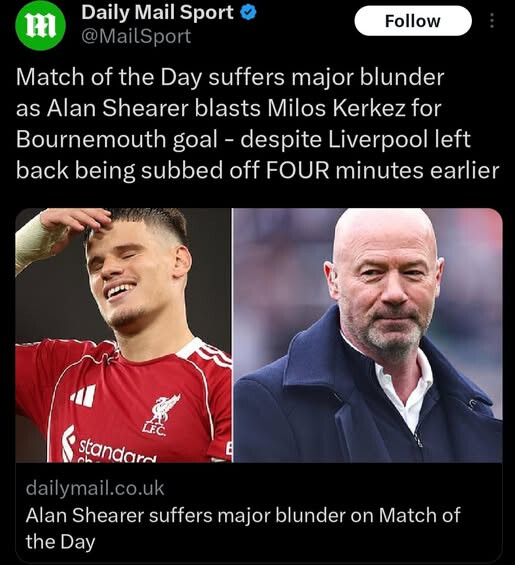
Task: Click the dailymail.co.uk domain link
Action: [x=95, y=488]
